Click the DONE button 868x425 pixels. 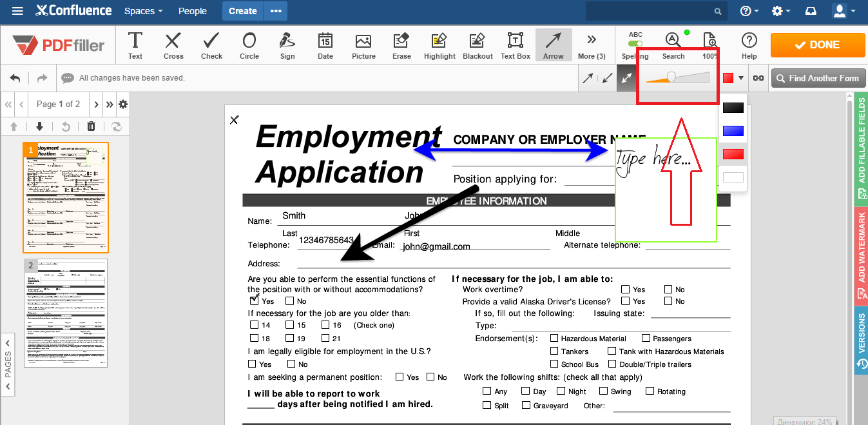(x=818, y=44)
